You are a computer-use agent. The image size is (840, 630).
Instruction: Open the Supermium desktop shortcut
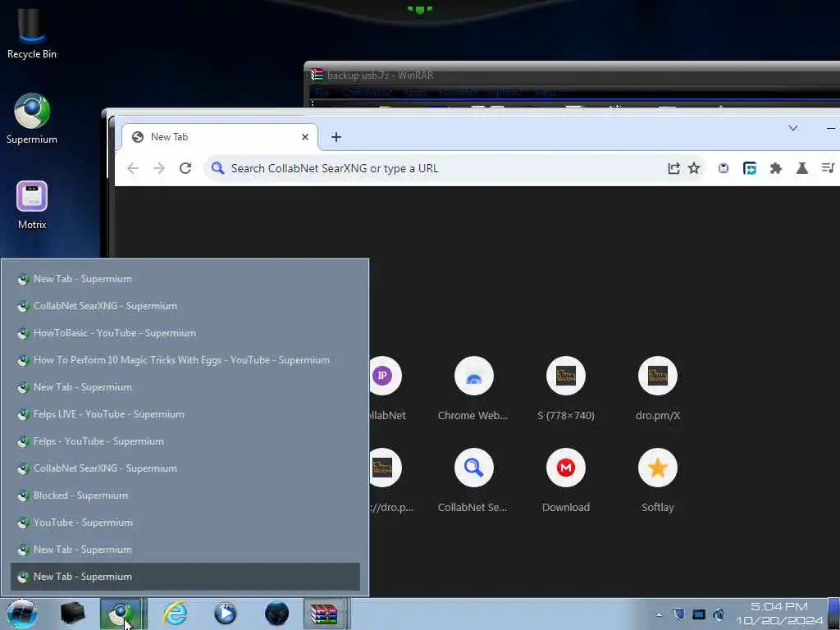click(32, 119)
